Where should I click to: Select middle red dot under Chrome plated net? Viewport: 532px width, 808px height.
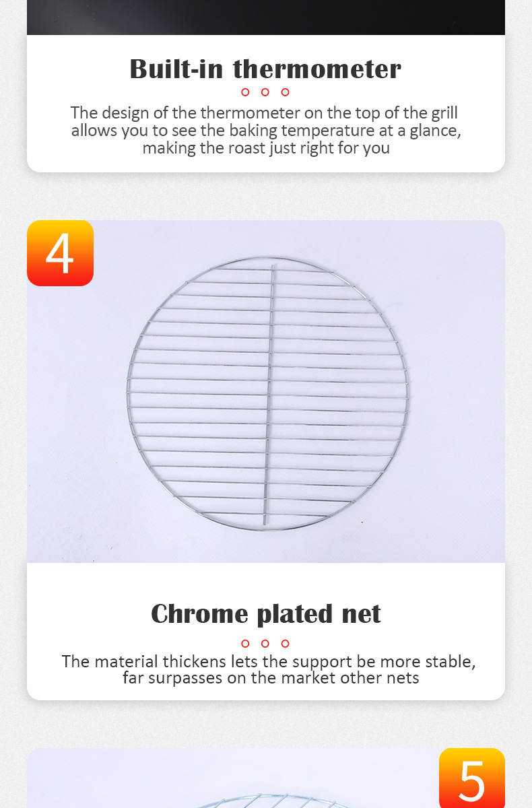tap(265, 644)
